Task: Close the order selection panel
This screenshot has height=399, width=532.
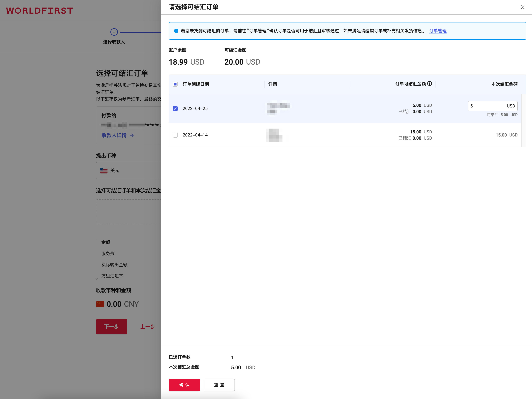Action: tap(522, 7)
